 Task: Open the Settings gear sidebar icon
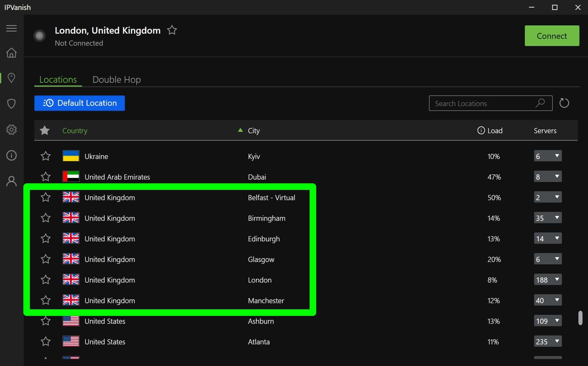tap(11, 129)
